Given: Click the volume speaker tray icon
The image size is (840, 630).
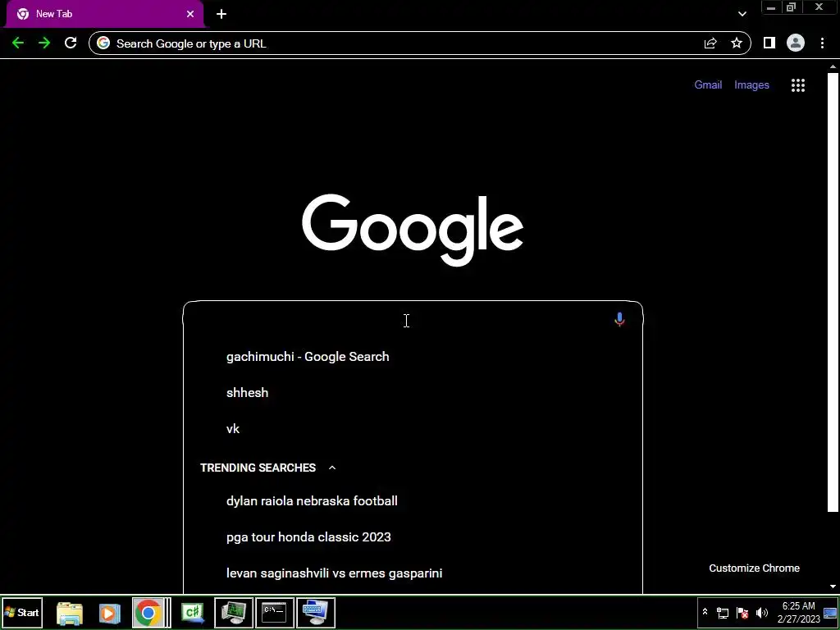Looking at the screenshot, I should [762, 613].
